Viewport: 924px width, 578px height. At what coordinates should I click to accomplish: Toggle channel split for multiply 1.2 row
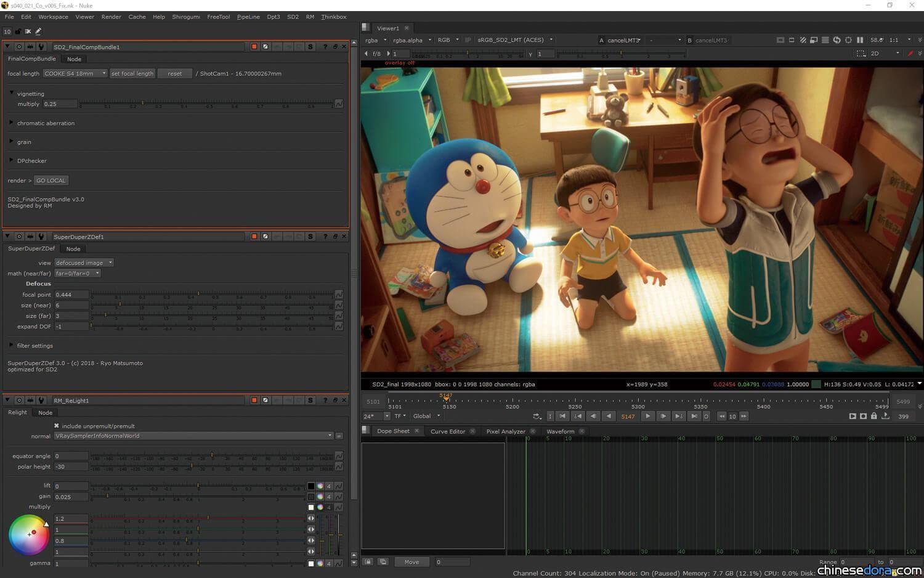point(311,519)
